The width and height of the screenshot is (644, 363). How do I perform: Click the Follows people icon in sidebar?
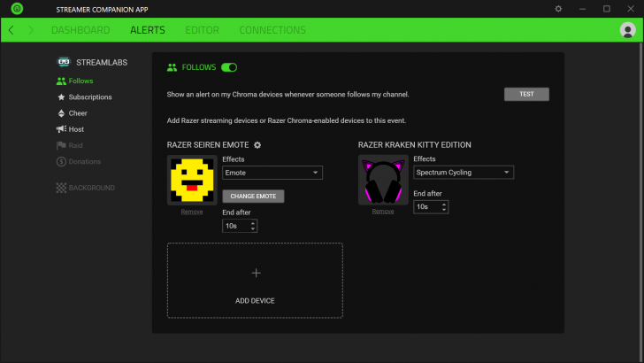pyautogui.click(x=61, y=81)
